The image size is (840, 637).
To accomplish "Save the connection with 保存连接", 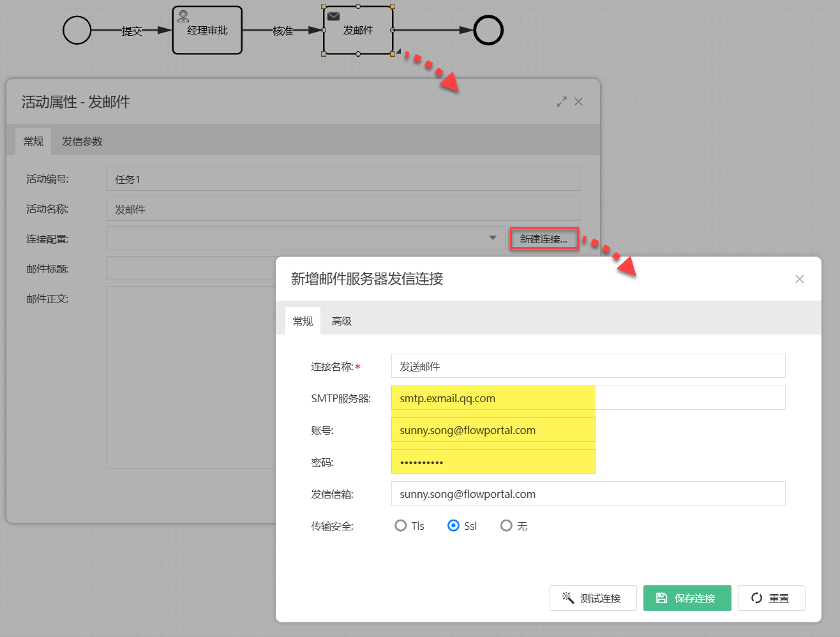I will pyautogui.click(x=687, y=598).
